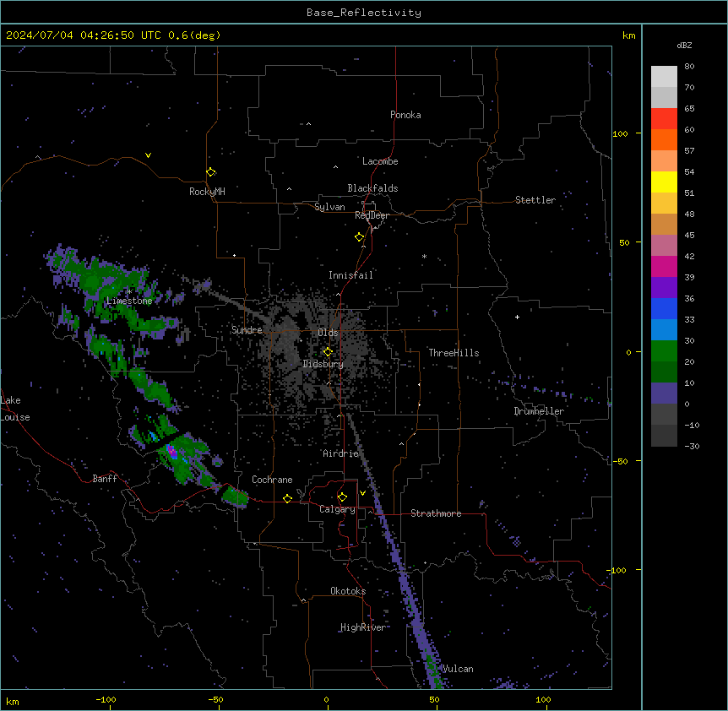Viewport: 728px width, 711px height.
Task: Select the Drumheller label
Action: tap(539, 411)
